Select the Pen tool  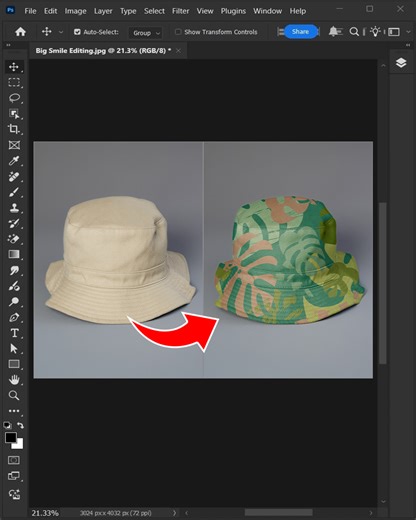[14, 317]
